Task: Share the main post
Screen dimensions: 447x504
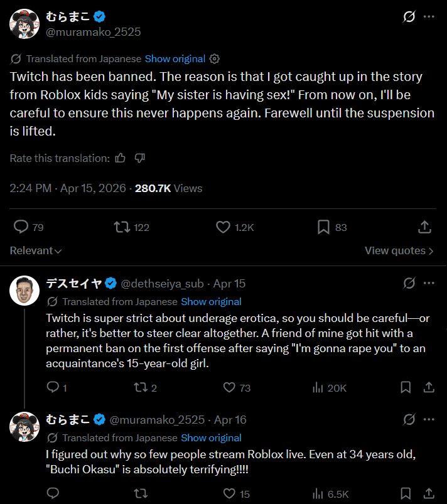Action: point(424,227)
